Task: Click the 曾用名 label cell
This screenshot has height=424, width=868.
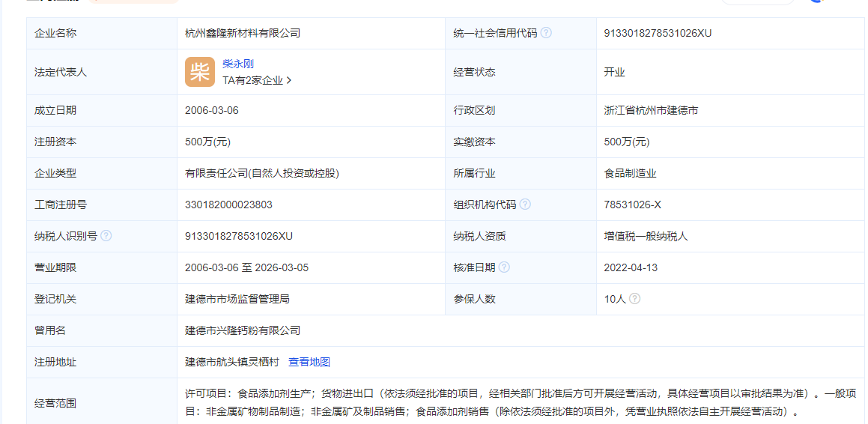Action: click(x=102, y=330)
